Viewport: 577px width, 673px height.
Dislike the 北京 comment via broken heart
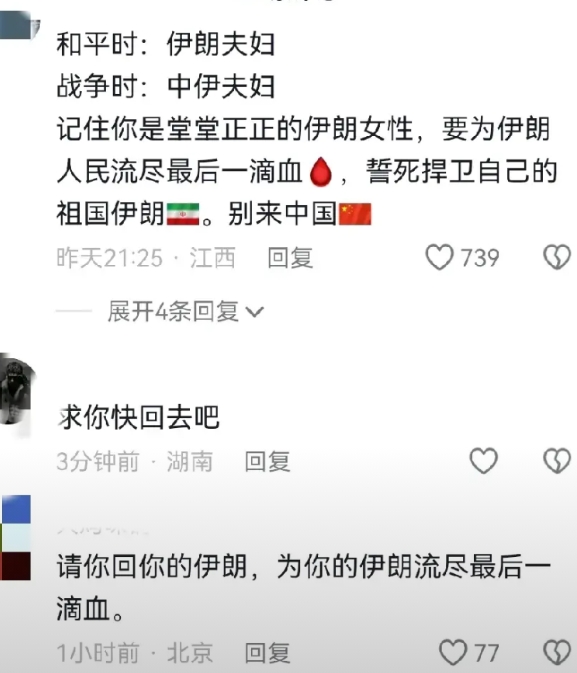pyautogui.click(x=557, y=652)
